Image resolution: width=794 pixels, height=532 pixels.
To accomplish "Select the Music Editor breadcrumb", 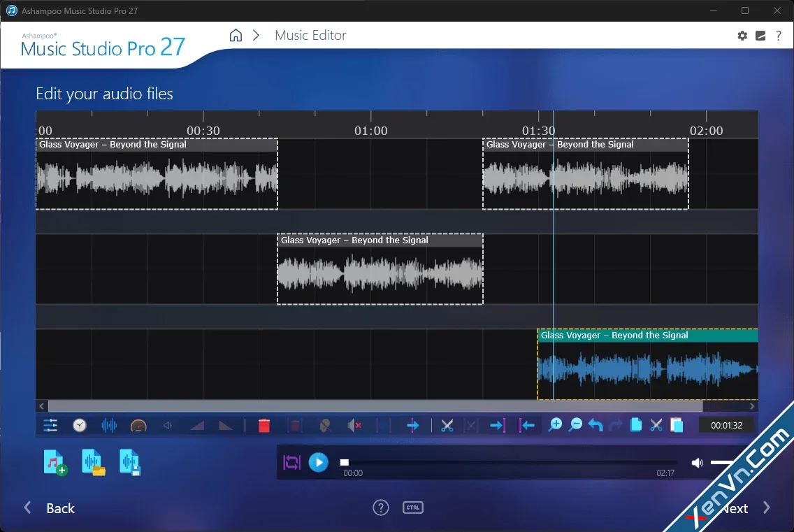I will tap(310, 35).
